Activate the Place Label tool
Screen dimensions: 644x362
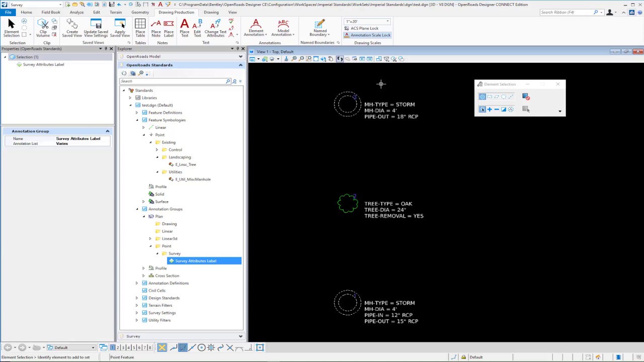(169, 28)
